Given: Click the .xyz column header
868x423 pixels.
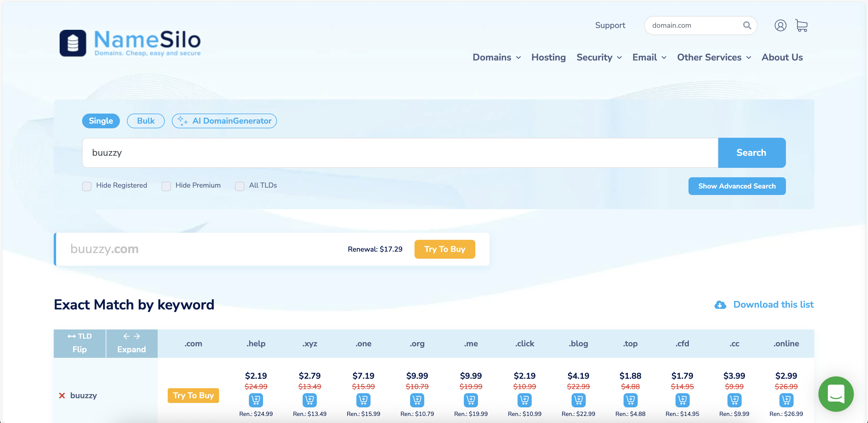Looking at the screenshot, I should [x=309, y=344].
